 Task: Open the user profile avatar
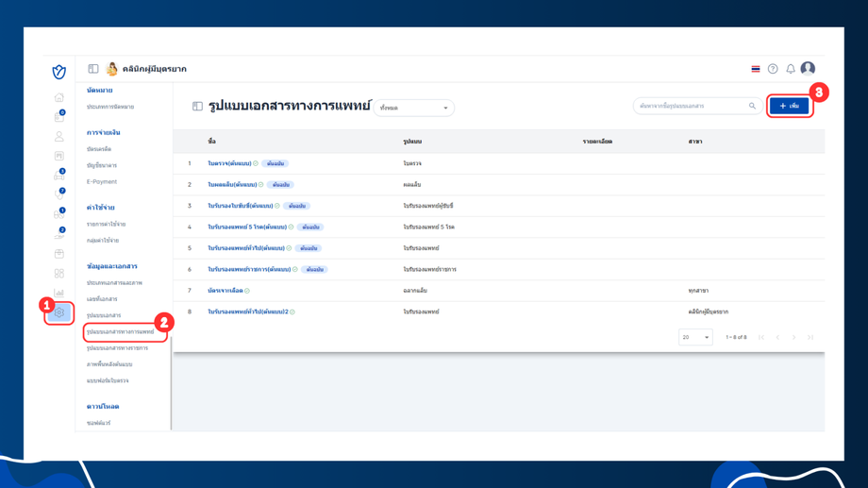tap(808, 68)
